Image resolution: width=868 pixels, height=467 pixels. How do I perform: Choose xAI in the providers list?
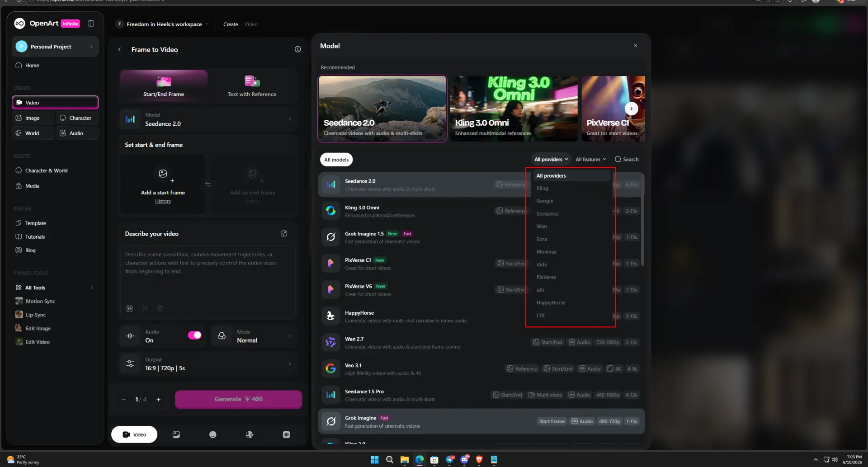point(571,290)
